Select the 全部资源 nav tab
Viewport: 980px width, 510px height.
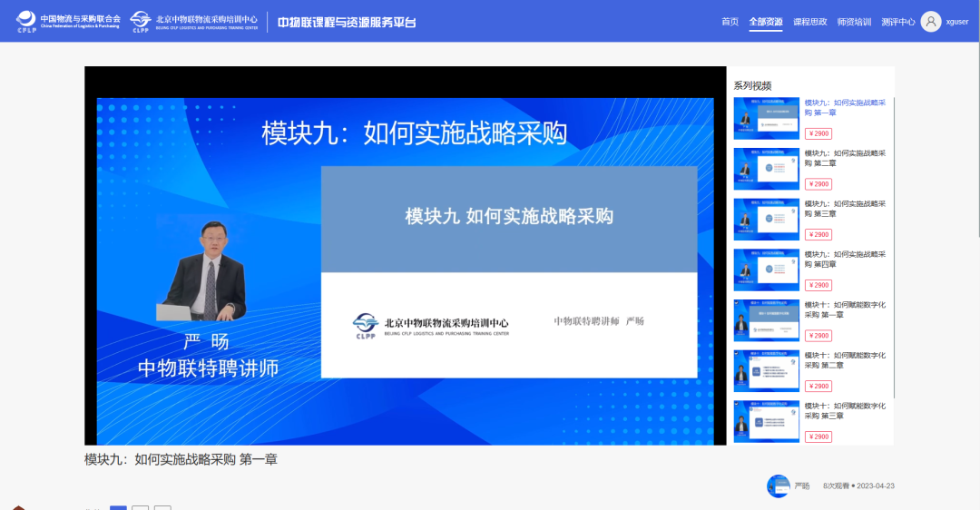766,22
